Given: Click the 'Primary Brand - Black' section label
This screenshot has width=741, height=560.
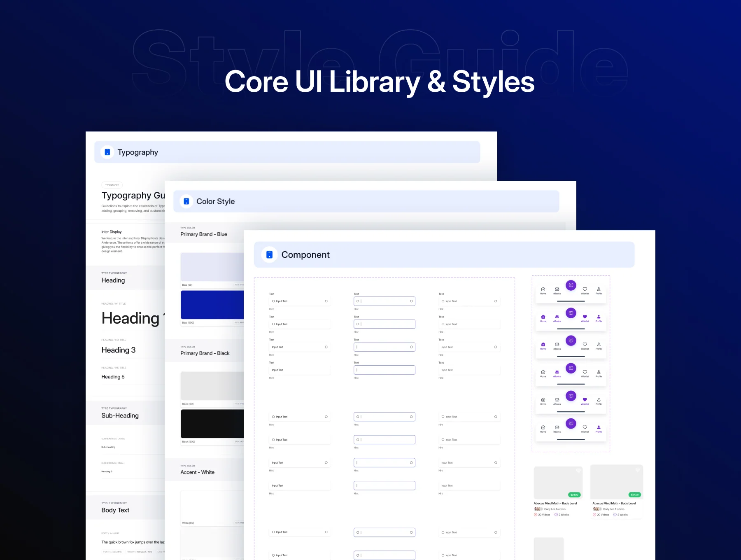Looking at the screenshot, I should pos(205,353).
